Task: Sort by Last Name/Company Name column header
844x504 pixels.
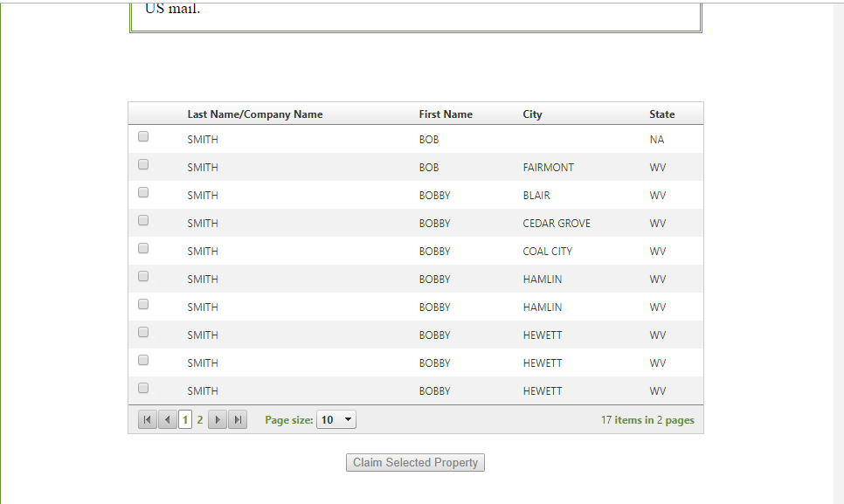Action: 254,114
